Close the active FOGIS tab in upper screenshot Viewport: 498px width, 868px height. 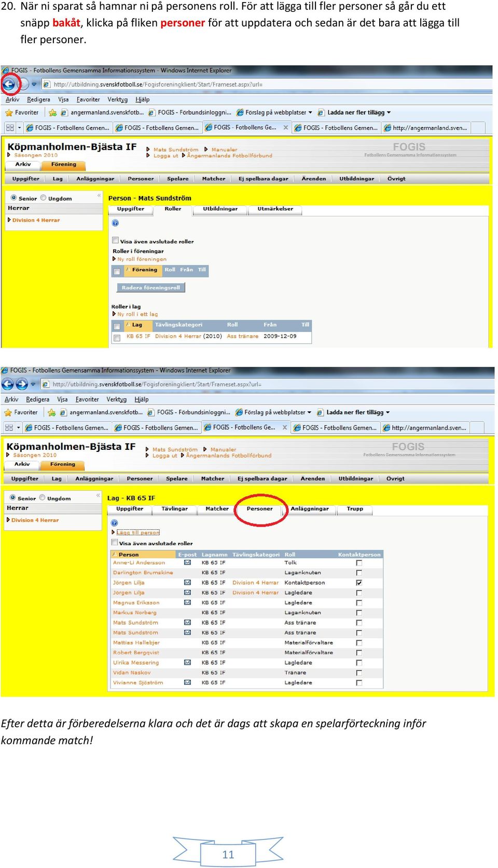coord(285,127)
